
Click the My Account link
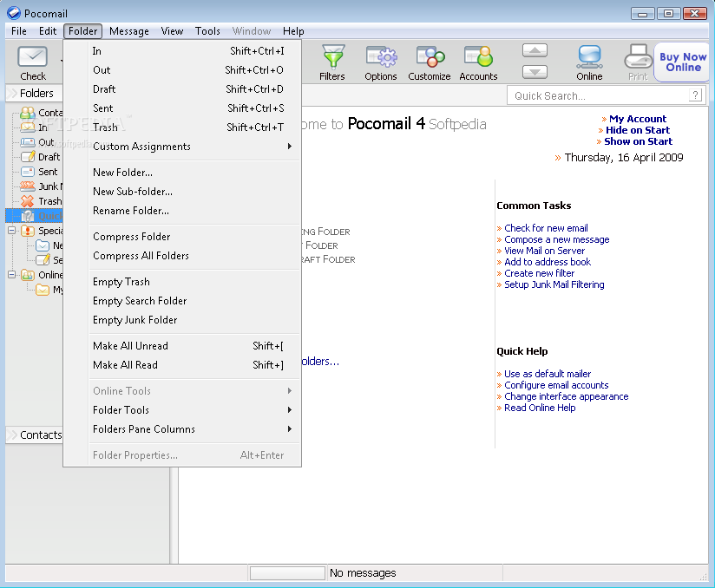point(638,119)
